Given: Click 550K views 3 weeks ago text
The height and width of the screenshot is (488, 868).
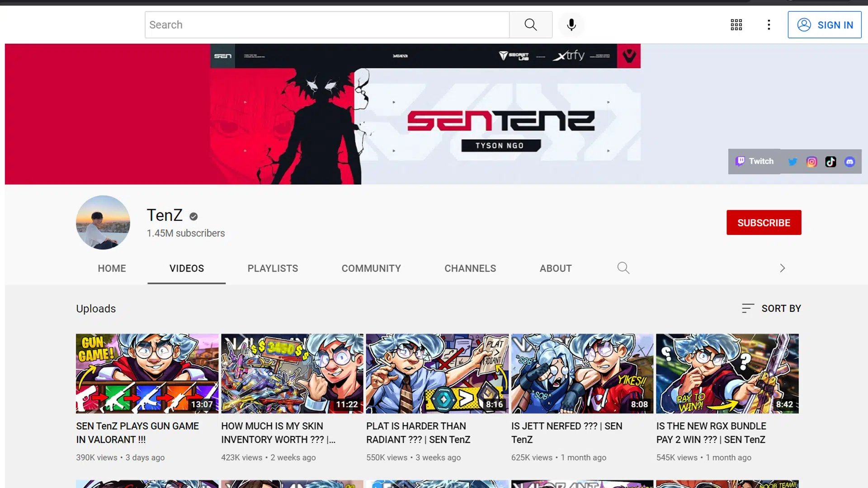Looking at the screenshot, I should tap(414, 458).
